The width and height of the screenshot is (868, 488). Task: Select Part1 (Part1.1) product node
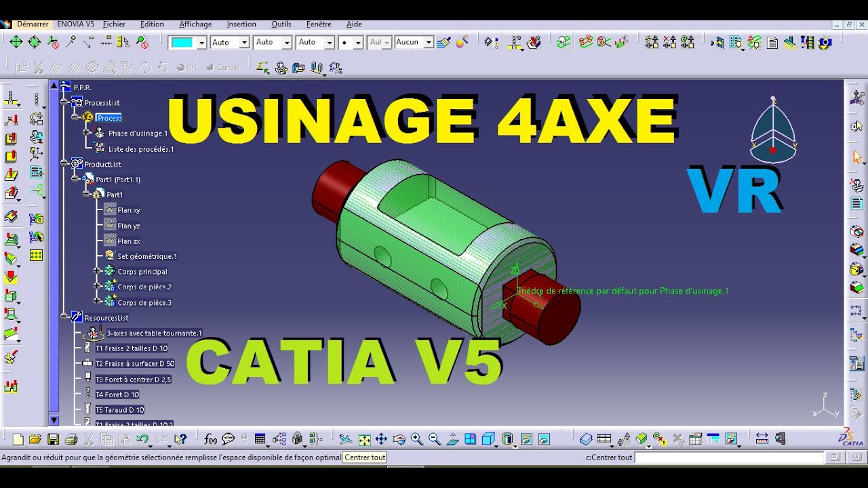pos(118,180)
